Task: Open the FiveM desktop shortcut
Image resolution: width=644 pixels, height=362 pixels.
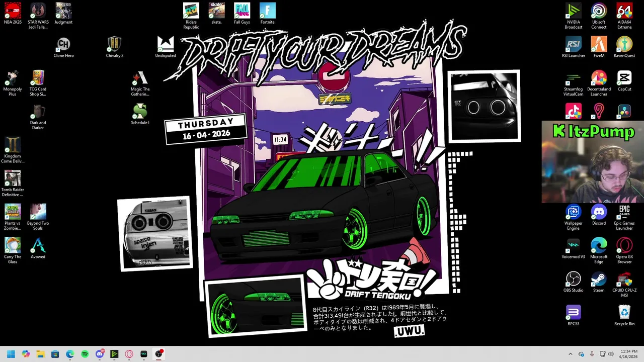Action: click(x=599, y=47)
